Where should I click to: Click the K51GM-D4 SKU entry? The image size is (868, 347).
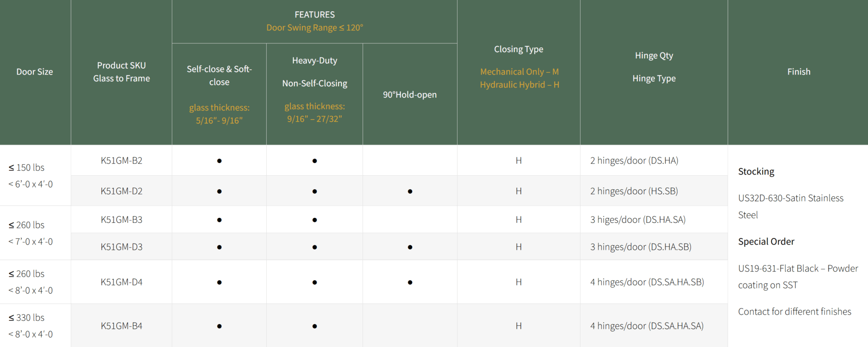click(x=121, y=282)
